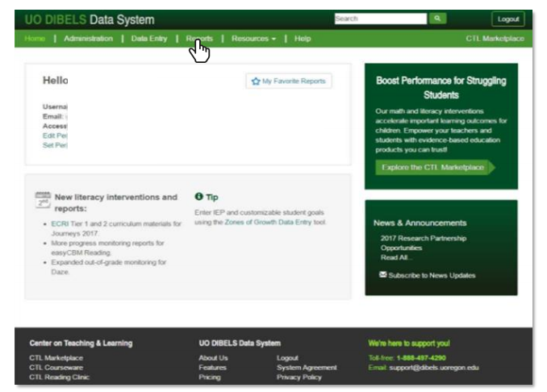Focus the Search input field
This screenshot has width=547, height=392.
[x=381, y=19]
